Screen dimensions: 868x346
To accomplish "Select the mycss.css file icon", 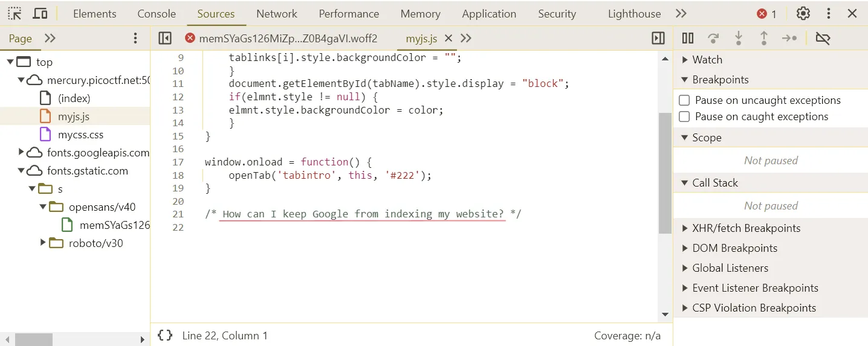I will [x=45, y=134].
